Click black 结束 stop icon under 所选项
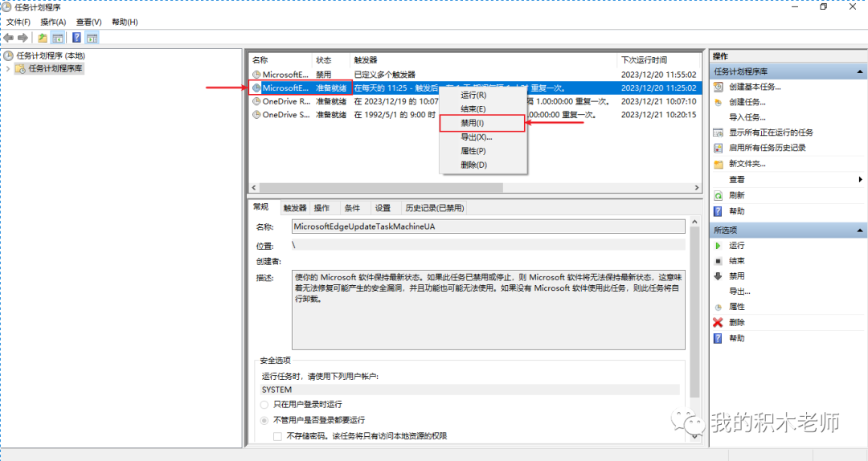This screenshot has height=461, width=868. [x=718, y=261]
